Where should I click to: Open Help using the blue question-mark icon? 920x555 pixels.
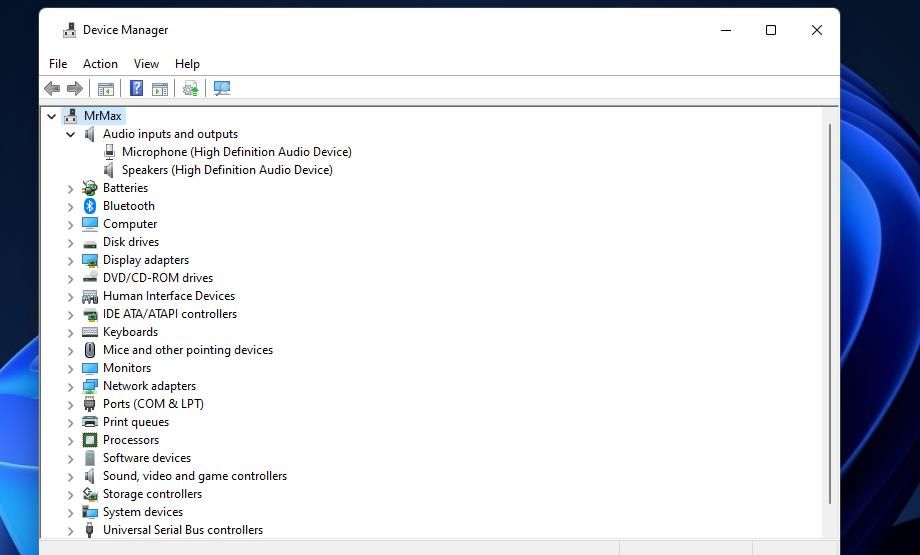[136, 89]
